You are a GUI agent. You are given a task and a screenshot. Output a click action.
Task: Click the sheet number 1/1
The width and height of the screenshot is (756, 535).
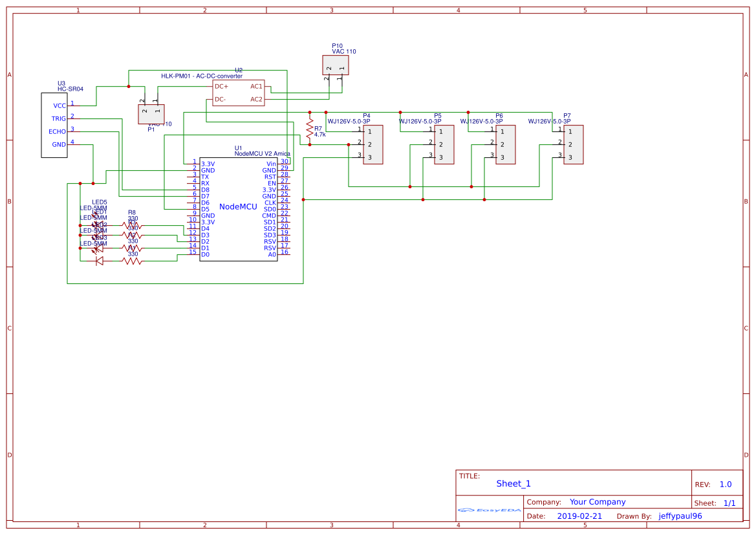coord(729,503)
